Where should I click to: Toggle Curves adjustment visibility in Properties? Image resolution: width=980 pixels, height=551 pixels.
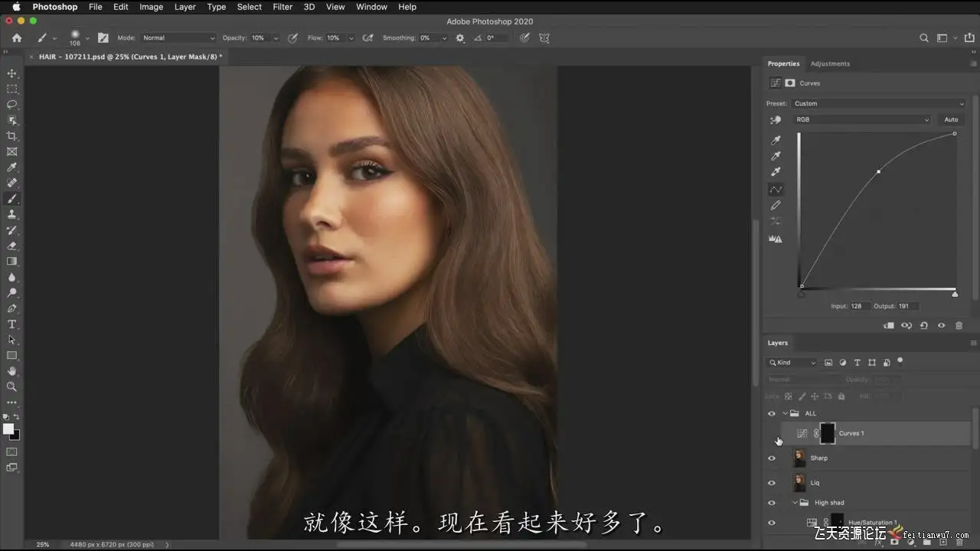pyautogui.click(x=942, y=325)
